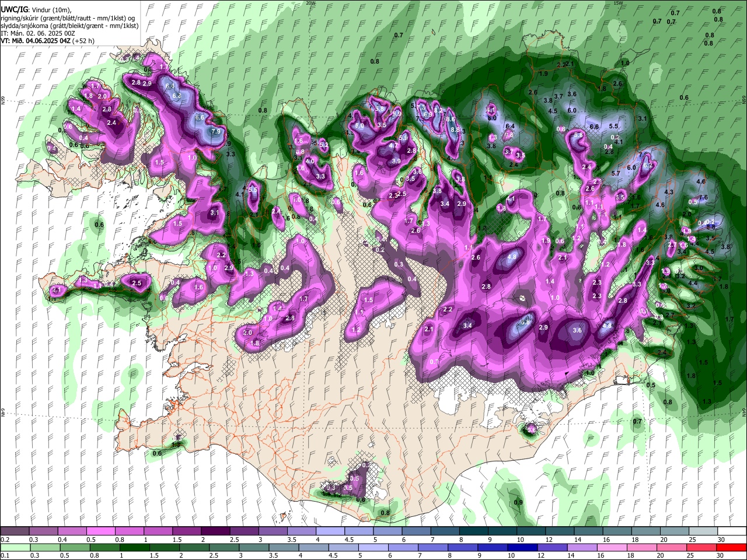Click the snow legend swatch starting at 1
Viewport: 747px width, 560px height.
158,531
